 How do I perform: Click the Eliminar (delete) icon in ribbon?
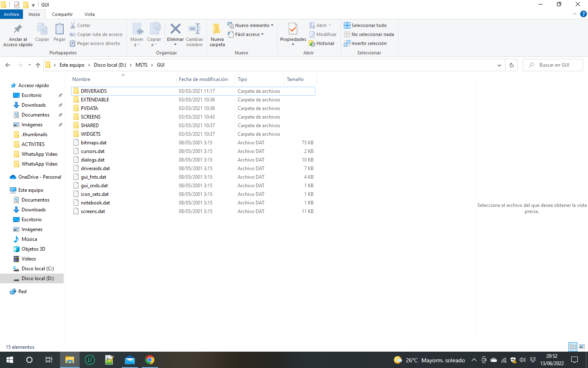(175, 29)
